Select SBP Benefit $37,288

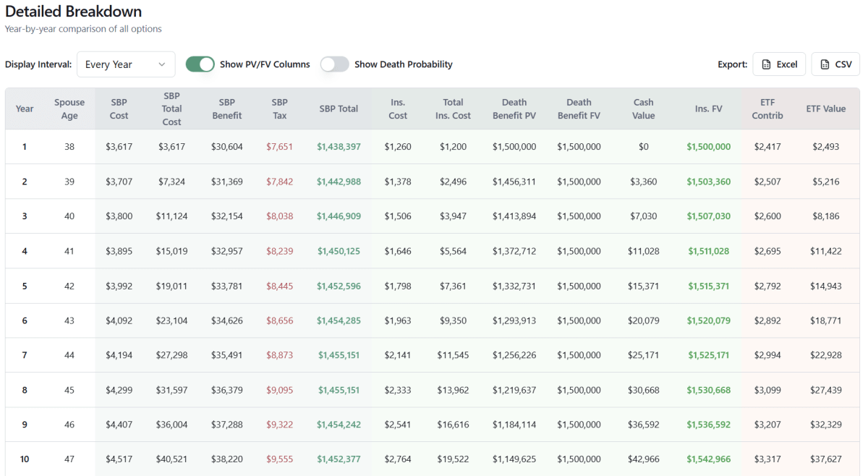(x=227, y=425)
